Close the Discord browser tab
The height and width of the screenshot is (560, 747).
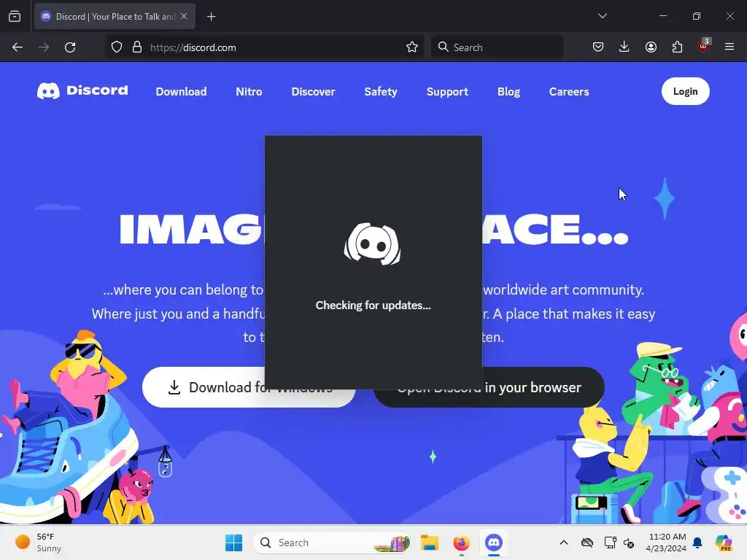click(x=184, y=16)
